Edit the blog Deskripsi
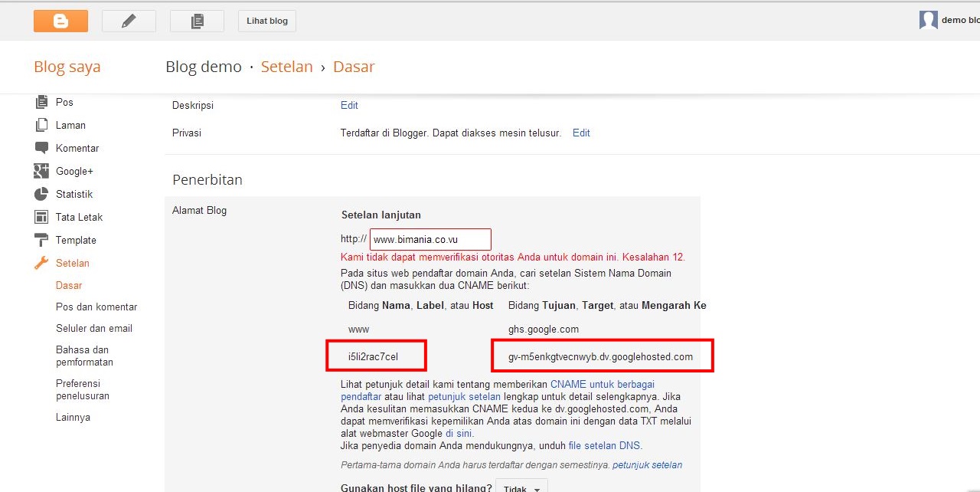Screen dimensions: 980x492 coord(349,105)
